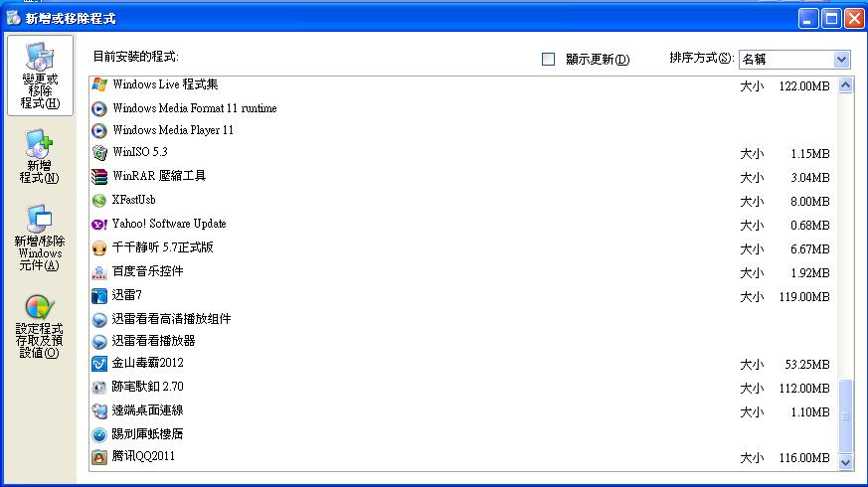
Task: Click the title bar program icon
Action: click(x=13, y=18)
